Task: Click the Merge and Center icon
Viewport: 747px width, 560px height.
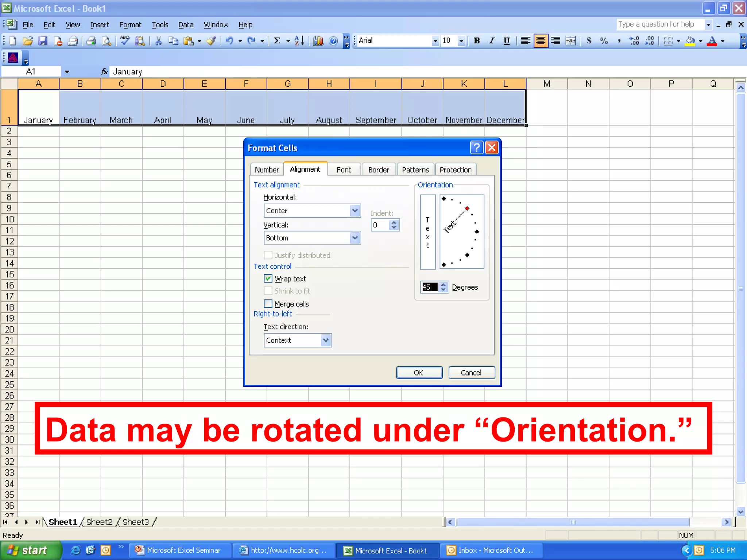Action: coord(571,41)
